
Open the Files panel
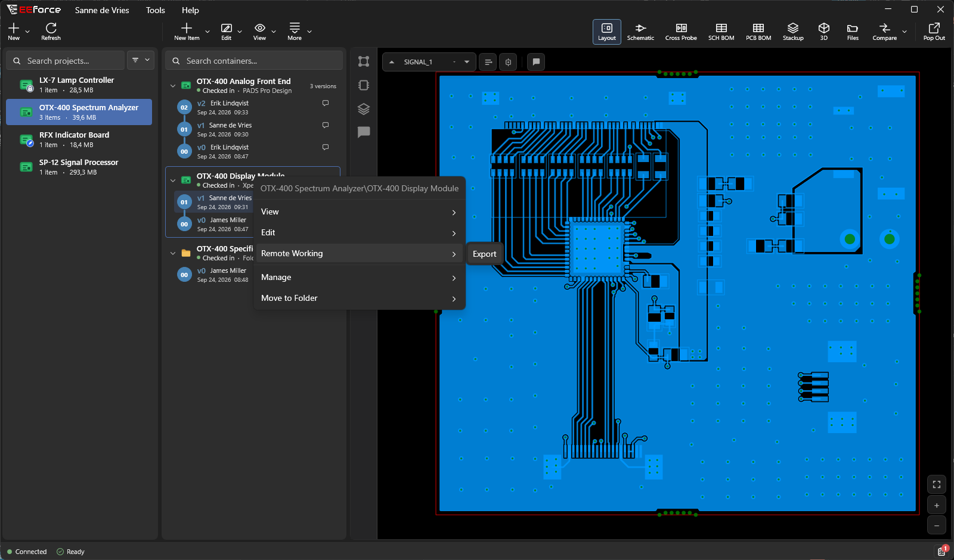coord(853,32)
